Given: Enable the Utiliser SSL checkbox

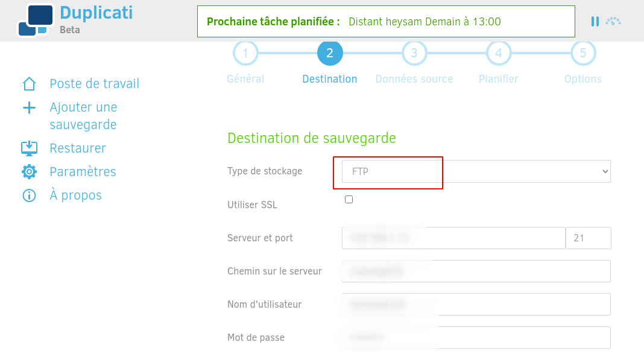Looking at the screenshot, I should [x=349, y=199].
